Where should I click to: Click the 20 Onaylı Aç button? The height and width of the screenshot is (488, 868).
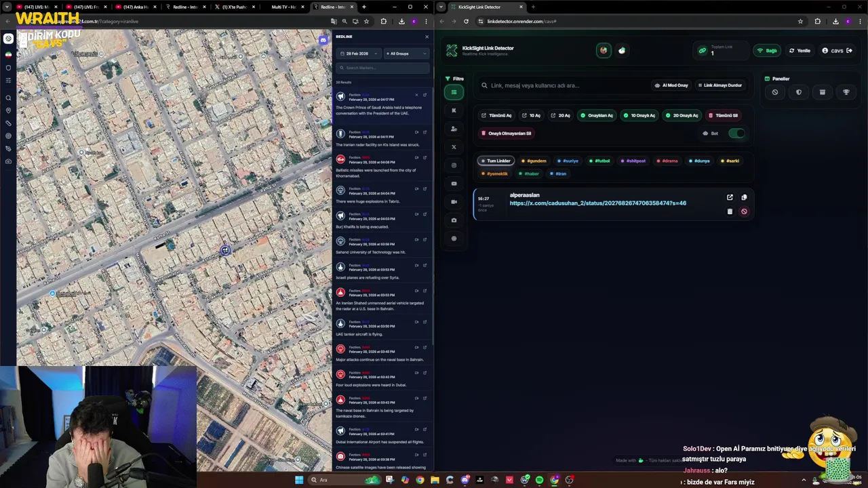coord(682,115)
